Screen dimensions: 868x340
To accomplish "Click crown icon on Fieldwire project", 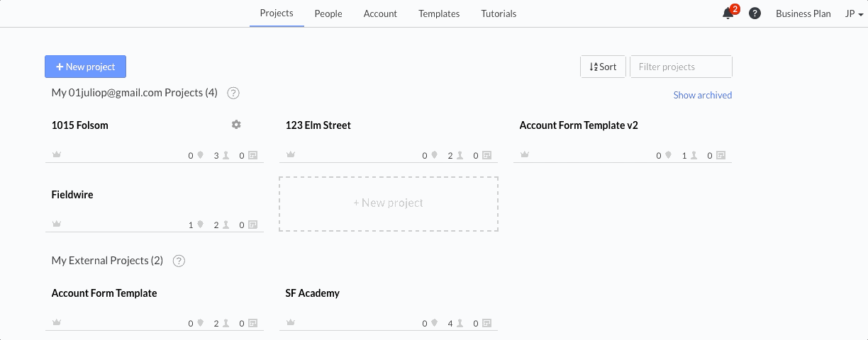I will [57, 225].
